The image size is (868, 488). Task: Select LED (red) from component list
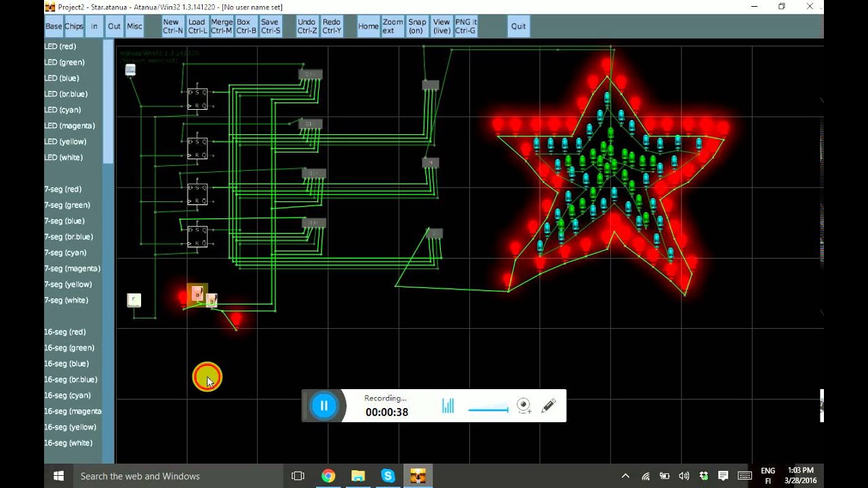coord(60,46)
